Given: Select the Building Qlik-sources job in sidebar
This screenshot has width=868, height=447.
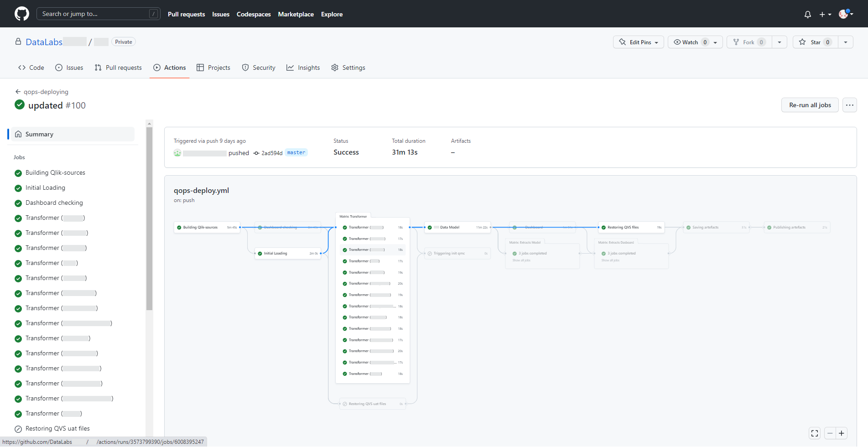Looking at the screenshot, I should (x=55, y=173).
